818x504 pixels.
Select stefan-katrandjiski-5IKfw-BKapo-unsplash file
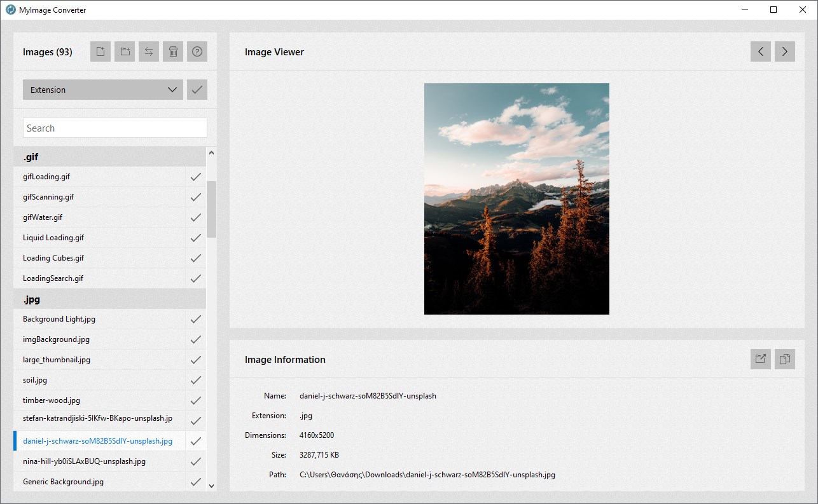[99, 421]
